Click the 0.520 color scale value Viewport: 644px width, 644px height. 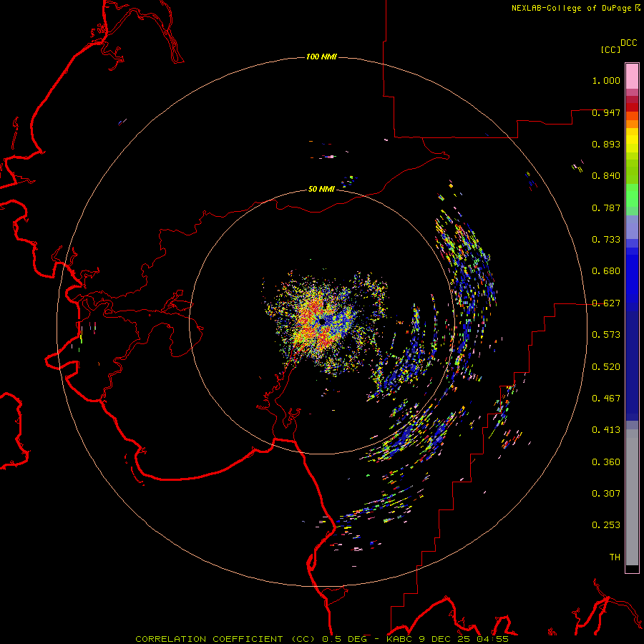(x=606, y=367)
